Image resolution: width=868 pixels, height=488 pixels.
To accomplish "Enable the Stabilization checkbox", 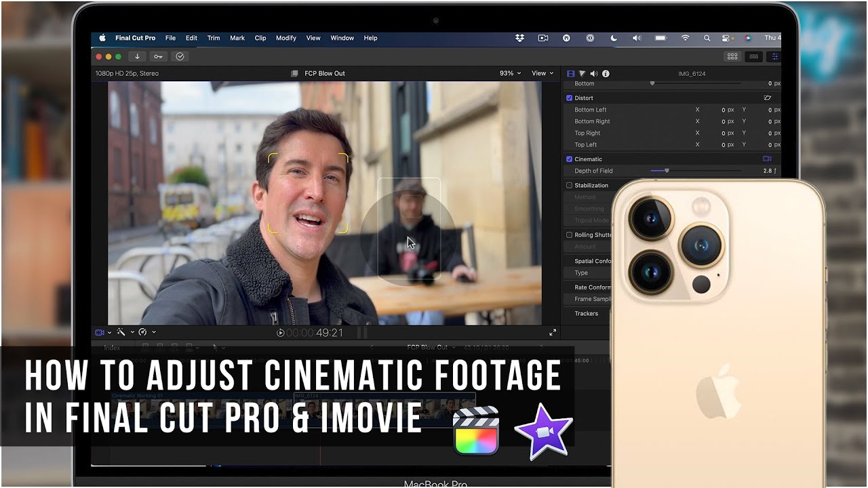I will [x=570, y=185].
